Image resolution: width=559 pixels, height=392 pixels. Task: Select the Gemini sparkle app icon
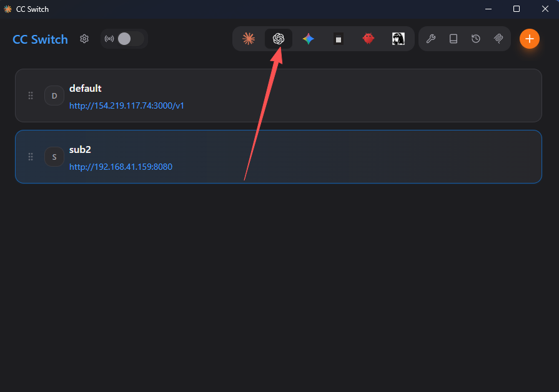pyautogui.click(x=309, y=39)
